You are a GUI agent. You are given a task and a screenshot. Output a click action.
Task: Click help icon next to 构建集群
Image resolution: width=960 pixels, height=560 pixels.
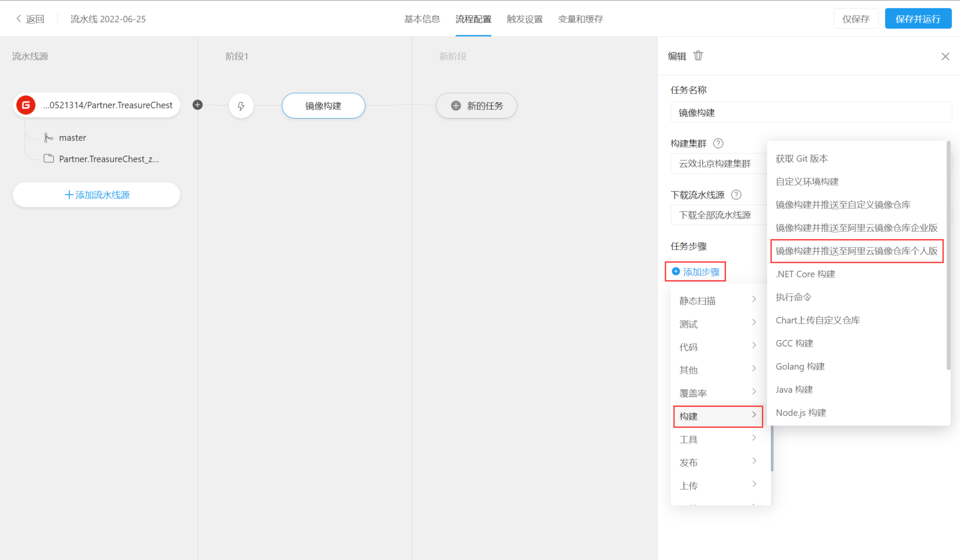pyautogui.click(x=718, y=143)
